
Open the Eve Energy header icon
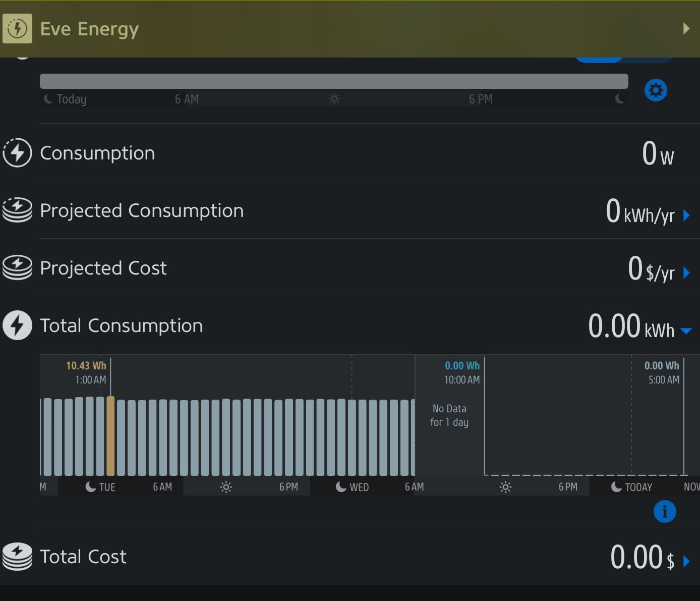[17, 29]
